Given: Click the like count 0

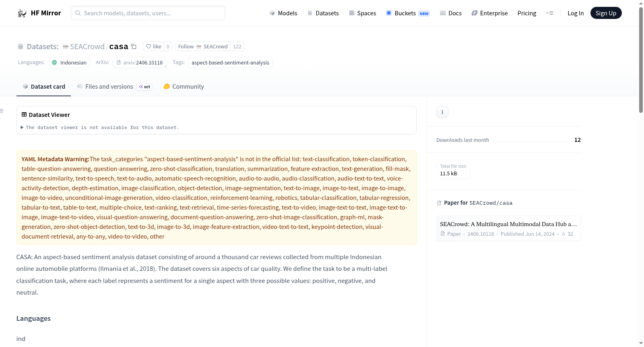Looking at the screenshot, I should (168, 46).
